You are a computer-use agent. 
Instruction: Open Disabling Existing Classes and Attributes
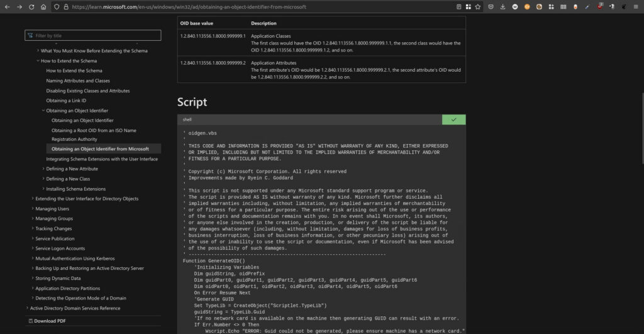pos(87,91)
